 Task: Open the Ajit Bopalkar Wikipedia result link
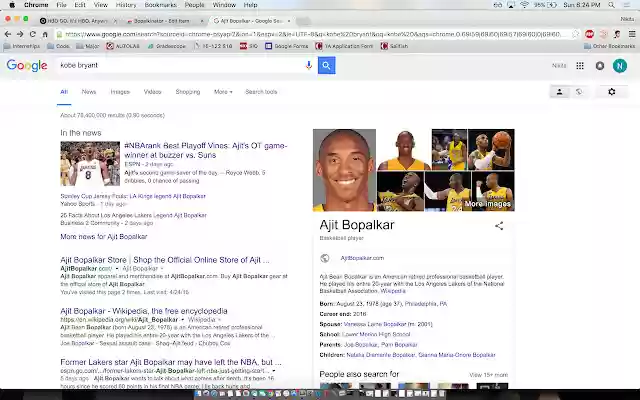tap(144, 311)
